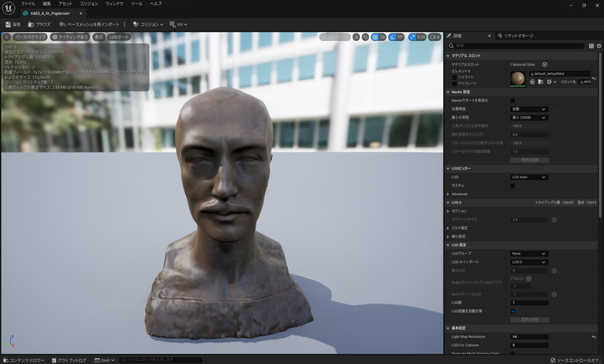Open the Cmd console type dropdown
Viewport: 604px width, 364px height.
pos(105,360)
